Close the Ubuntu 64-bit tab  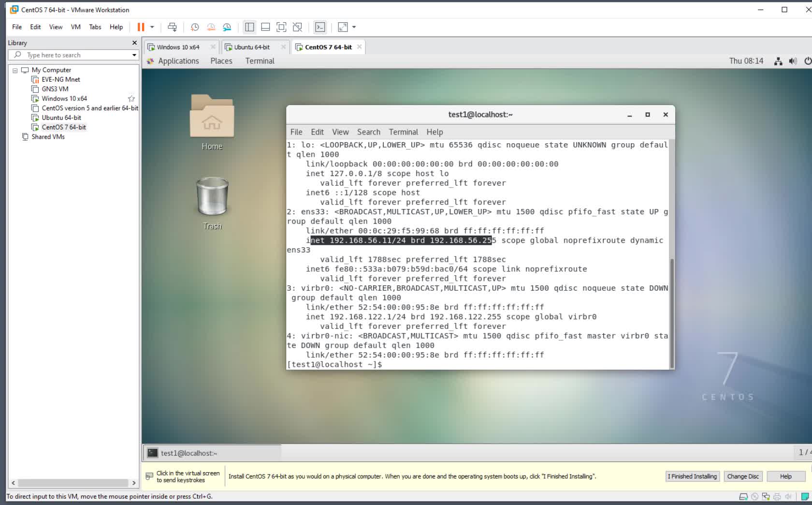tap(283, 47)
